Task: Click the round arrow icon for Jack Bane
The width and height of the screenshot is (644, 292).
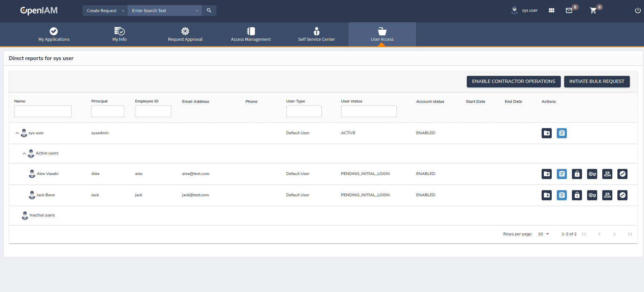Action: 622,195
